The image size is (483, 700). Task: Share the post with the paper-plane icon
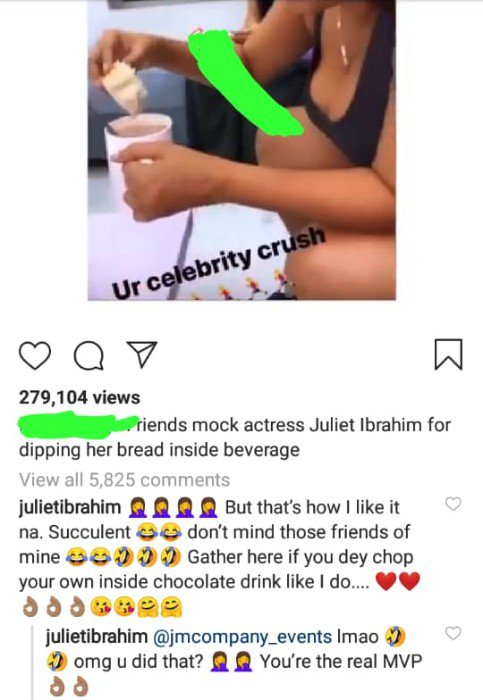click(x=142, y=354)
